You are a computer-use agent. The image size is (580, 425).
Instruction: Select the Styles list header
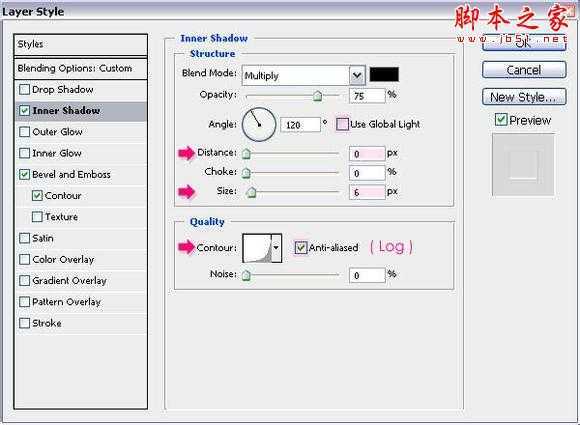pos(81,45)
